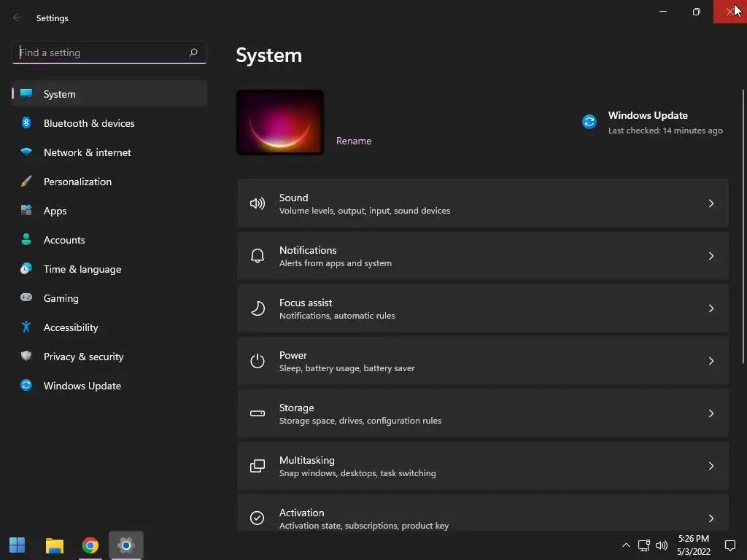Screen dimensions: 747x560
Task: Open the Activation row chevron
Action: tap(711, 518)
